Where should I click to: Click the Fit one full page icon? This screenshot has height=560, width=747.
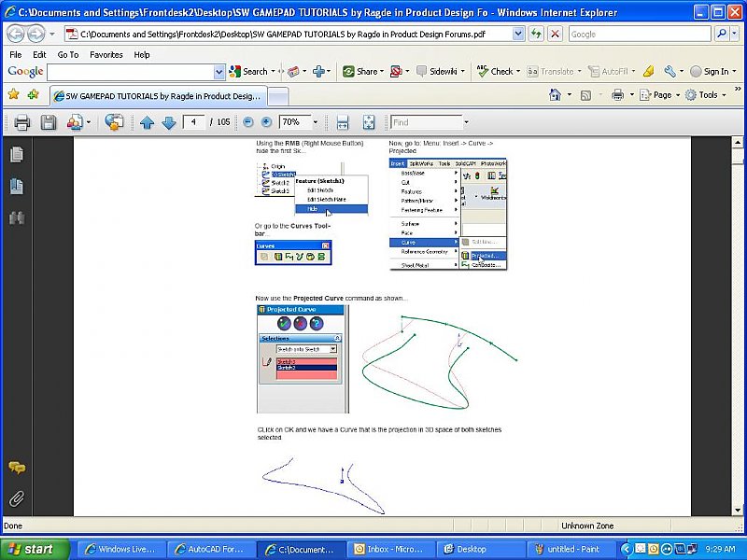click(x=369, y=122)
